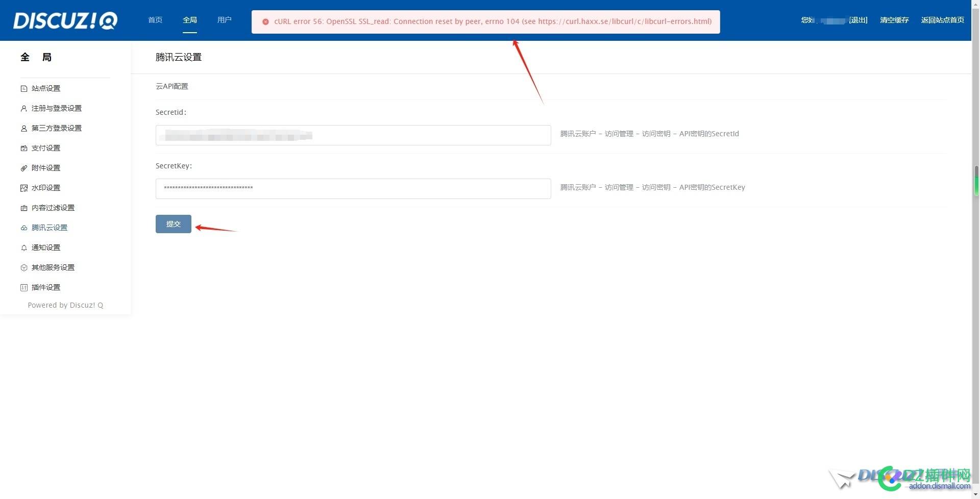Select 腾讯云设置 in the sidebar
980x499 pixels.
click(50, 228)
